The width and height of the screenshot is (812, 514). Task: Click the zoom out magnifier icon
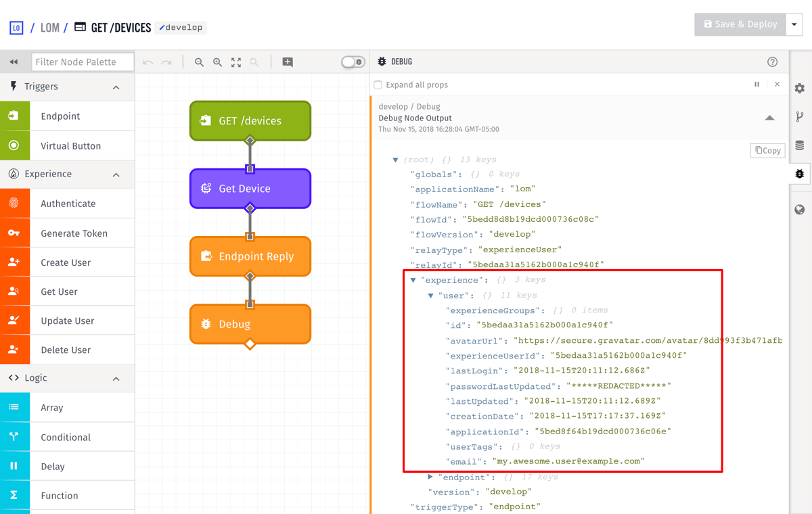tap(199, 62)
